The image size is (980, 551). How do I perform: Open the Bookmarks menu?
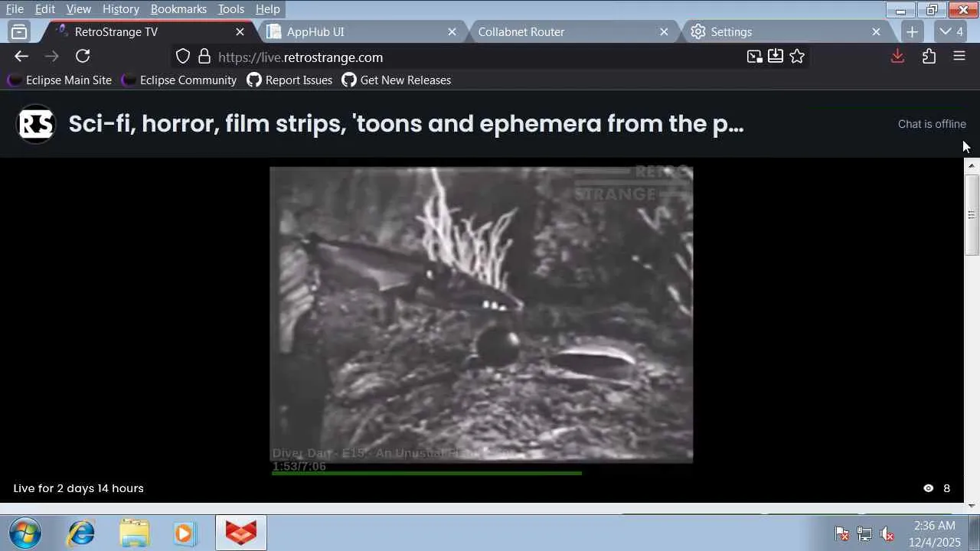click(178, 9)
